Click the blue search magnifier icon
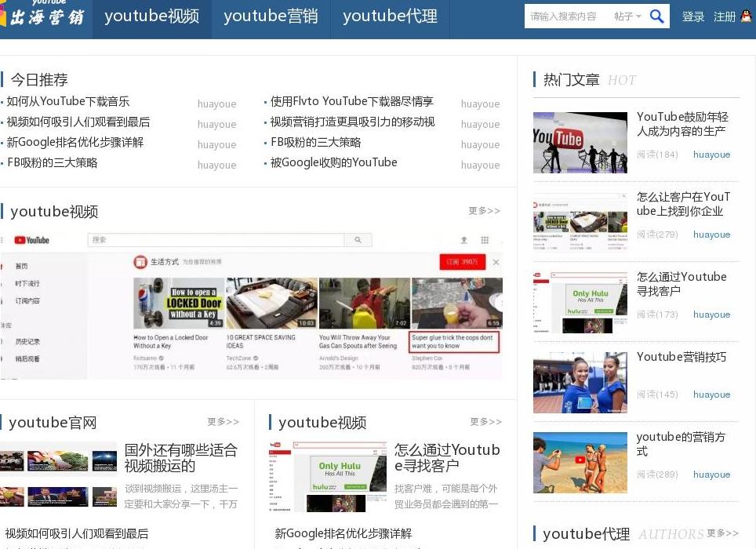The width and height of the screenshot is (756, 549). (656, 16)
